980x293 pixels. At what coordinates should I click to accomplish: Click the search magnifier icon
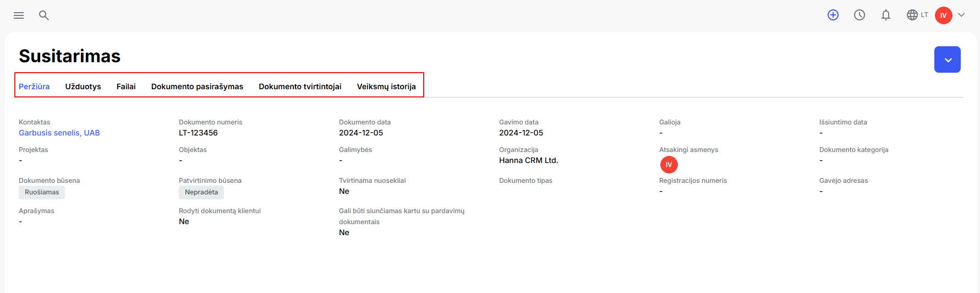tap(44, 15)
